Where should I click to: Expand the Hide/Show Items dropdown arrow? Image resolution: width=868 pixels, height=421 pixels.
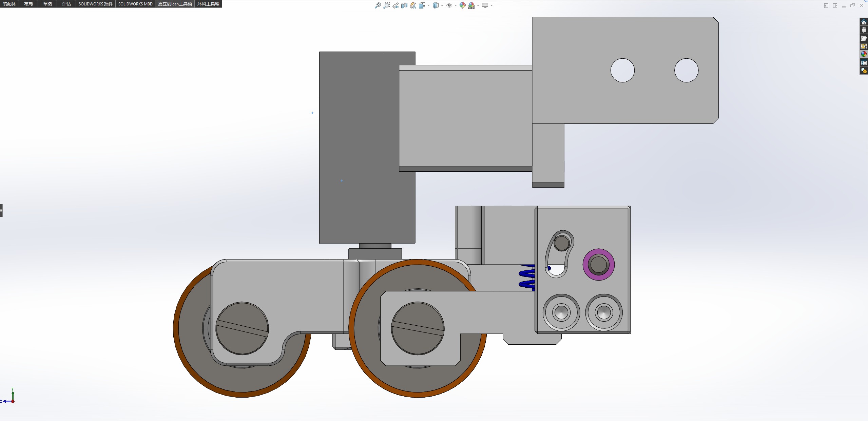click(x=455, y=6)
